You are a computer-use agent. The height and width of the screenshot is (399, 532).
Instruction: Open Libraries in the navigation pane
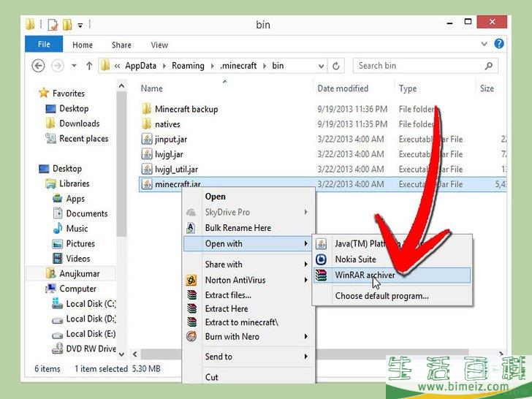pos(74,183)
